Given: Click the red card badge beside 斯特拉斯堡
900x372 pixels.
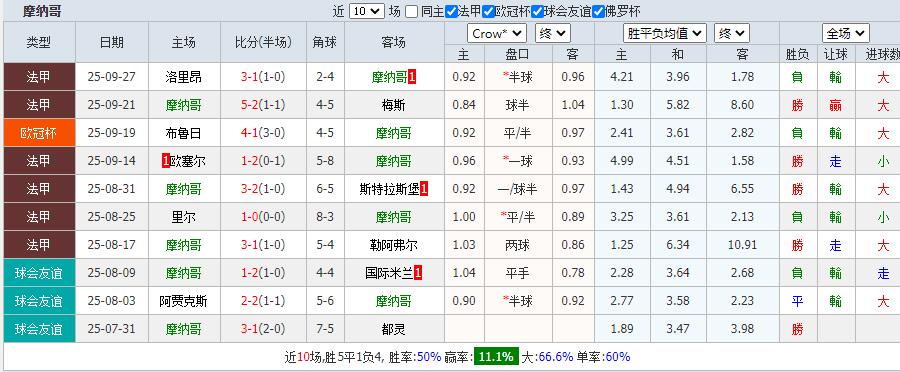Looking at the screenshot, I should (424, 189).
